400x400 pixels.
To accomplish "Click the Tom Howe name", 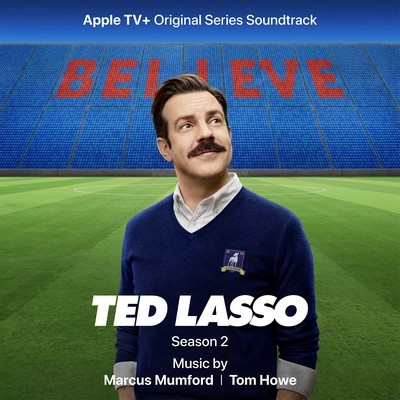I will pos(263,380).
